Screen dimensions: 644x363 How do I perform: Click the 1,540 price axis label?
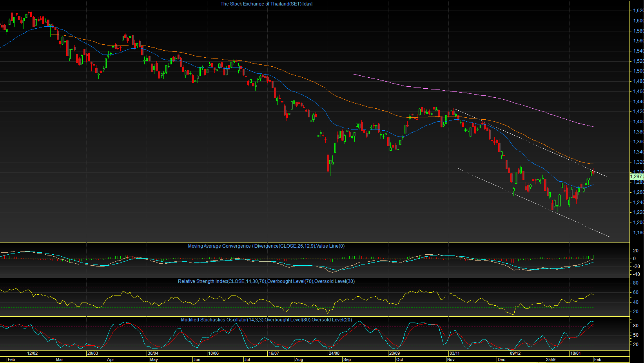pyautogui.click(x=638, y=51)
